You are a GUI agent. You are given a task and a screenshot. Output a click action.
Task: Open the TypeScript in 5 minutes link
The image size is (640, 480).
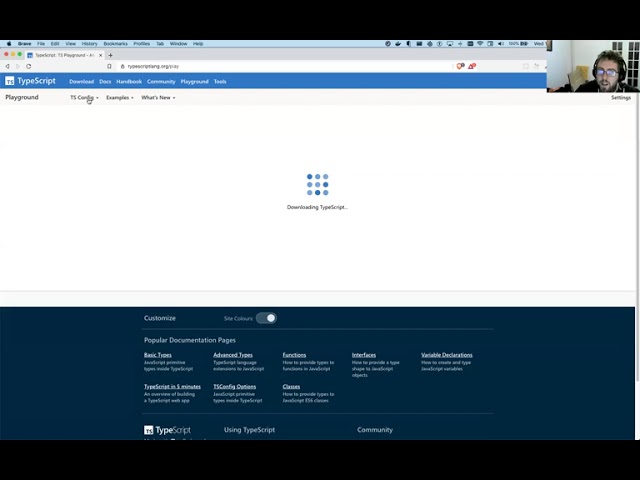pyautogui.click(x=172, y=387)
